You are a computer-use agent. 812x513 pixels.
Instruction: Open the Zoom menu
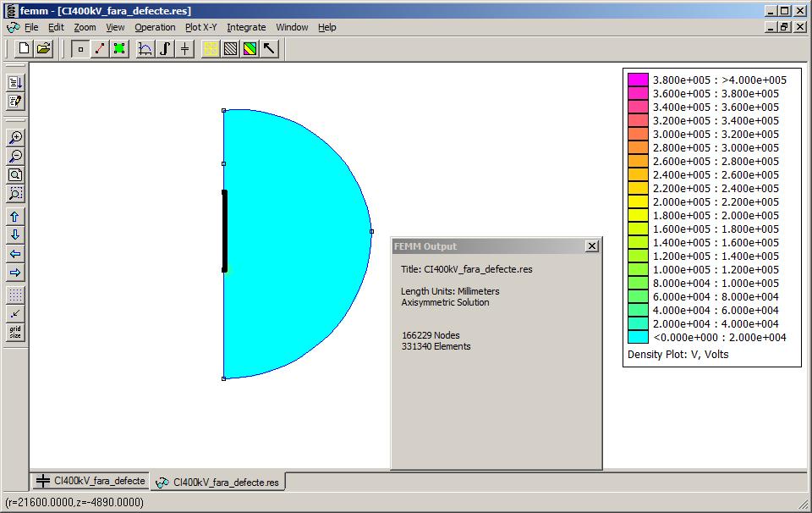[x=85, y=27]
